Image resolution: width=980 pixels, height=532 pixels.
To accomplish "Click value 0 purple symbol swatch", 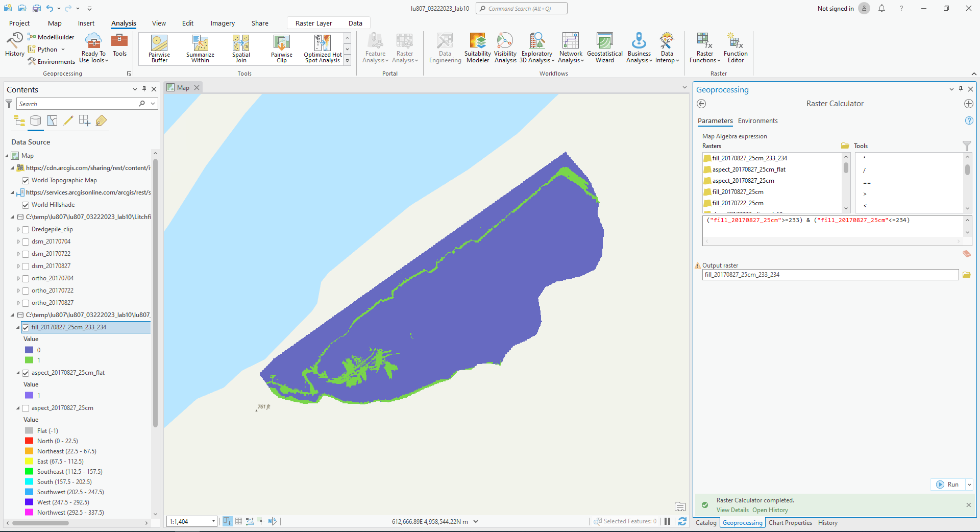I will pyautogui.click(x=29, y=350).
